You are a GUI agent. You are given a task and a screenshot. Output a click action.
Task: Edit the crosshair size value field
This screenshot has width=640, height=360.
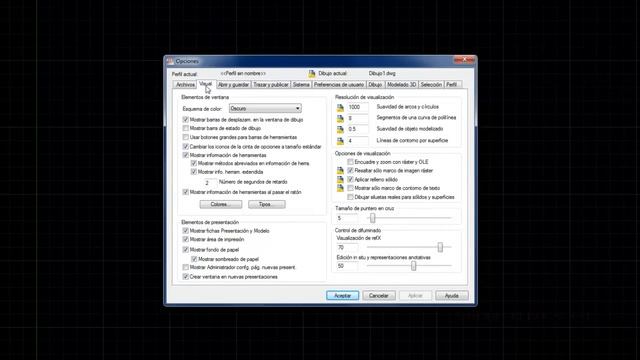click(x=347, y=218)
